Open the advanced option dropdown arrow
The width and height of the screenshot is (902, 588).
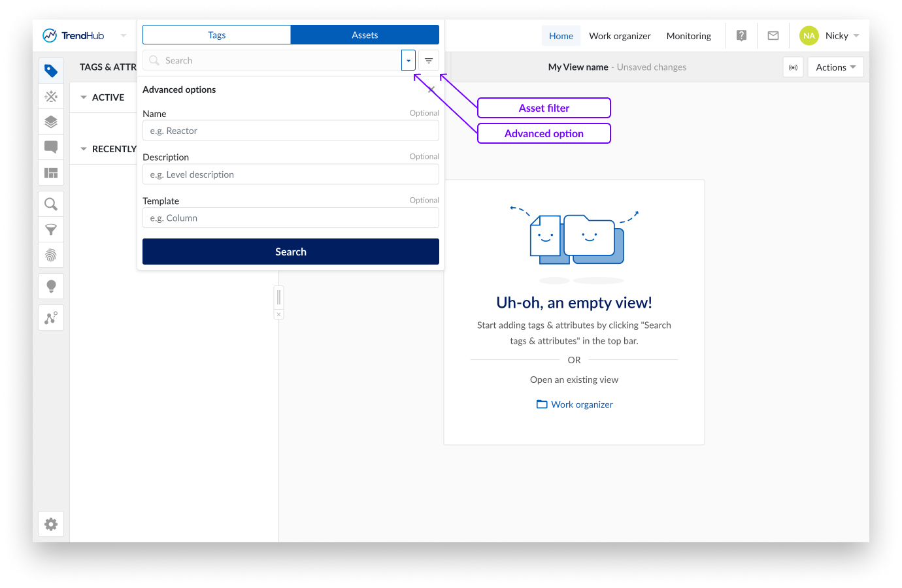(x=409, y=61)
